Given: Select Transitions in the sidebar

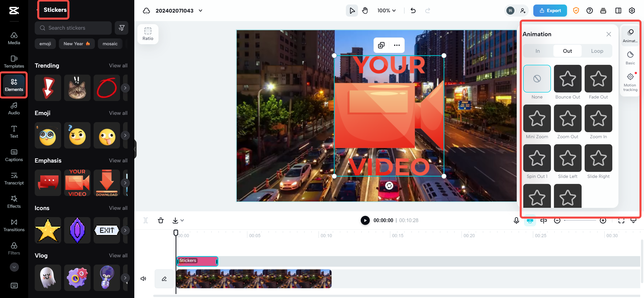Looking at the screenshot, I should coord(14,225).
